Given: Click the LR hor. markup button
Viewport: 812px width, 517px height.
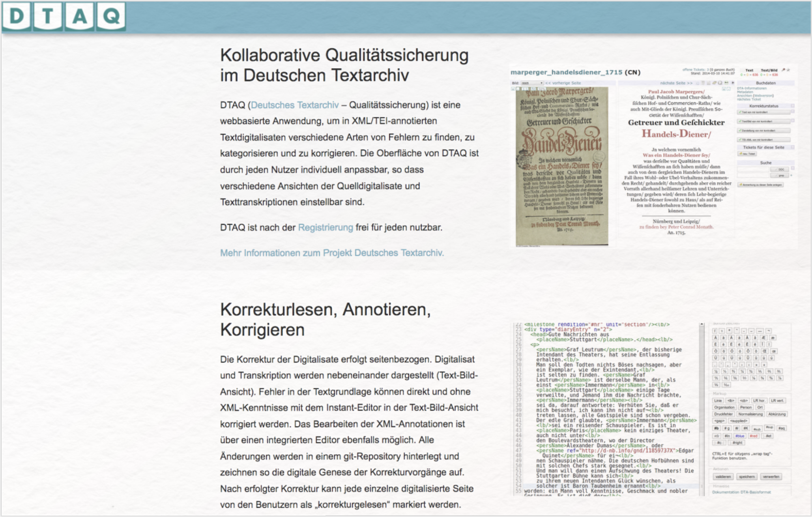Looking at the screenshot, I should coord(759,401).
